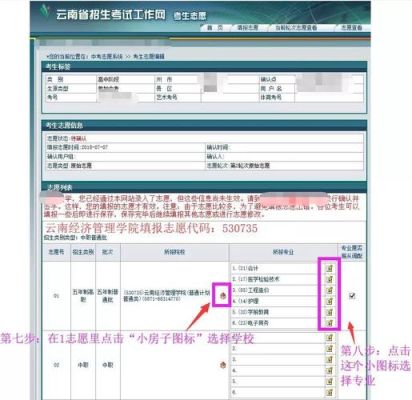Viewport: 412px width, 400px height.
Task: Click the 填报志愿时间 date value
Action: (x=94, y=147)
